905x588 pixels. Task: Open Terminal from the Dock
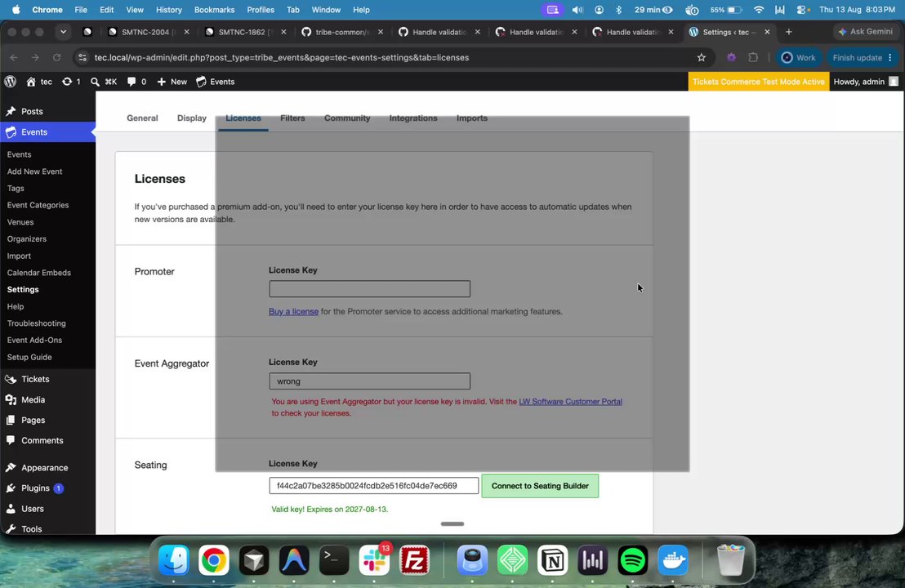334,560
